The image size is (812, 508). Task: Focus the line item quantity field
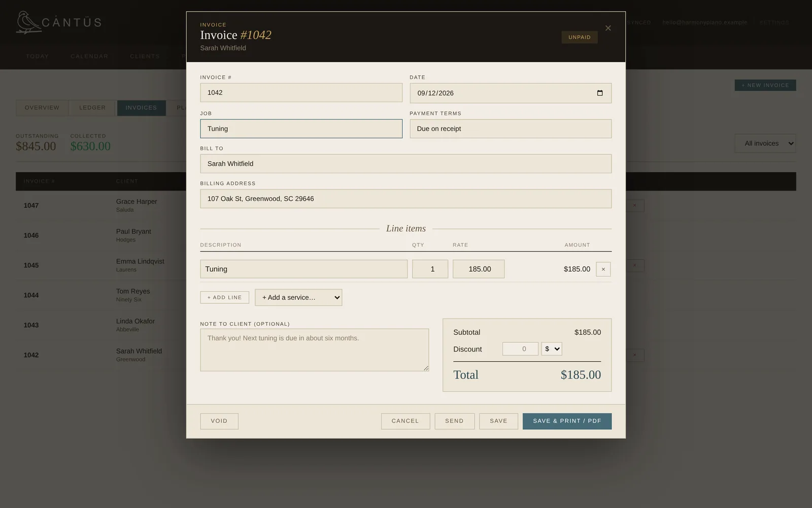tap(430, 269)
